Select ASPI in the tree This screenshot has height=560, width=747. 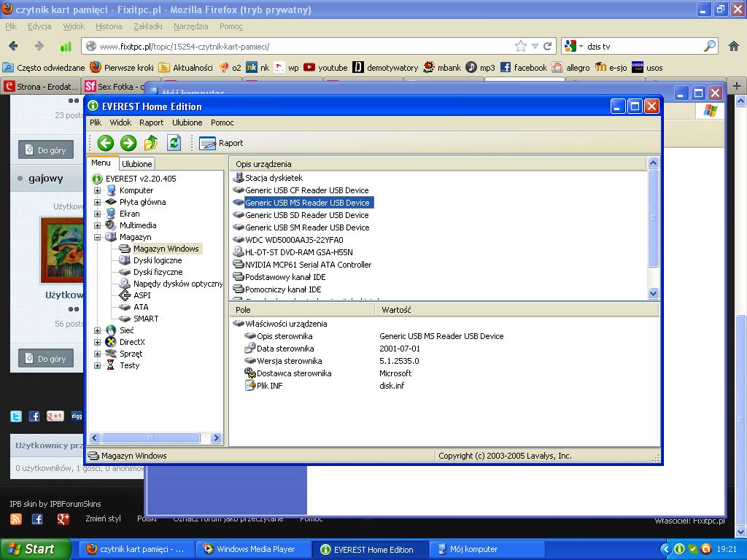coord(142,295)
